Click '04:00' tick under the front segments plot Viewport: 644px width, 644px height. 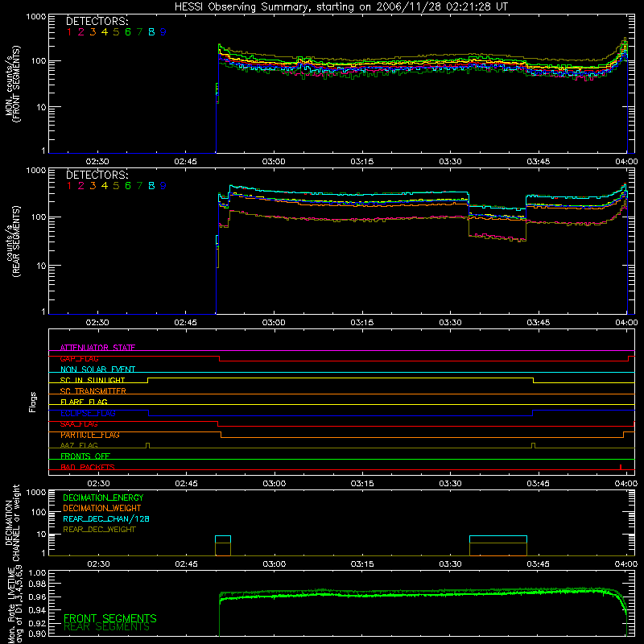pos(626,162)
